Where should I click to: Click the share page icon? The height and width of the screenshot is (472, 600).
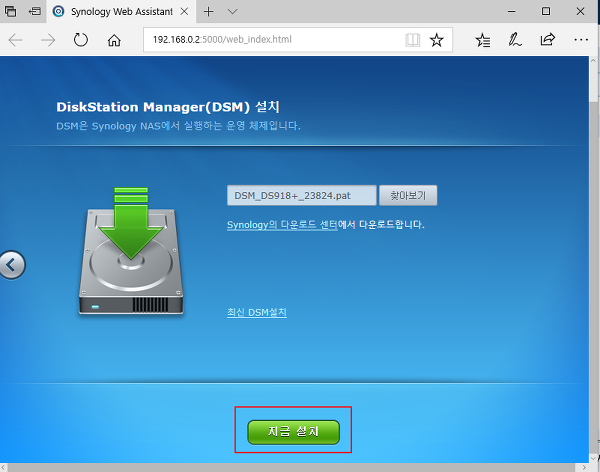(x=548, y=39)
